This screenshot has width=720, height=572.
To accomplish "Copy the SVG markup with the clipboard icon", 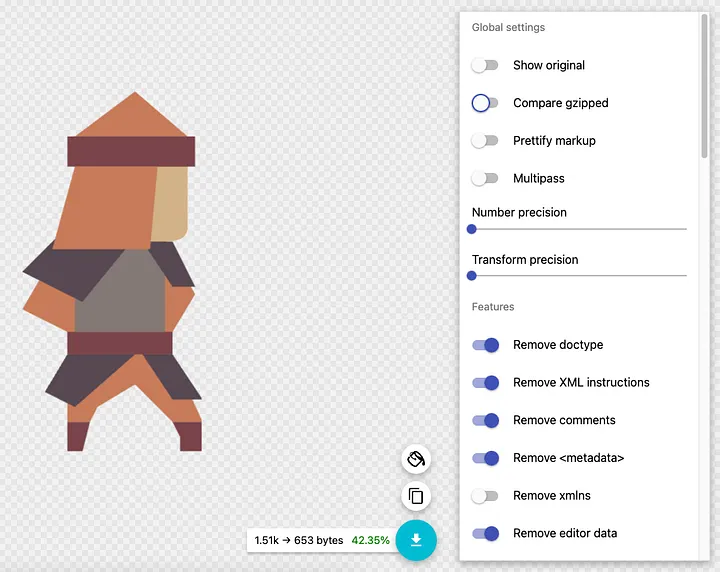I will pos(416,496).
